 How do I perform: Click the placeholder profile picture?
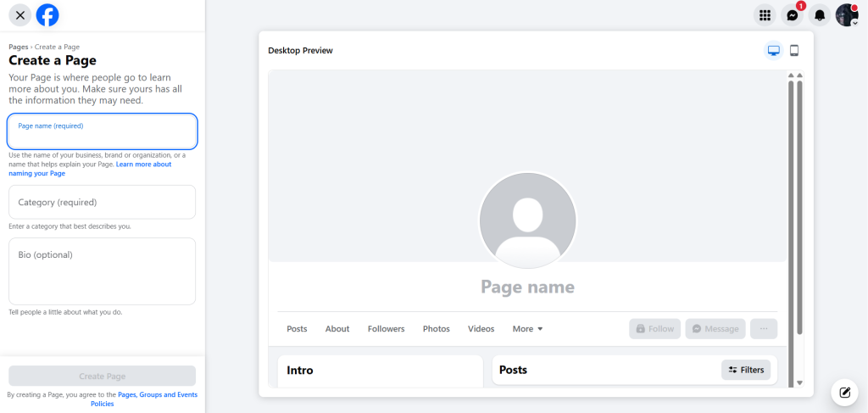click(x=527, y=220)
